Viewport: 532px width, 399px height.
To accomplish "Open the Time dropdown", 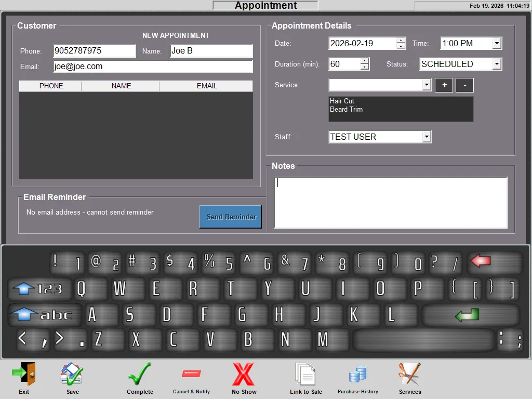I will (x=497, y=44).
